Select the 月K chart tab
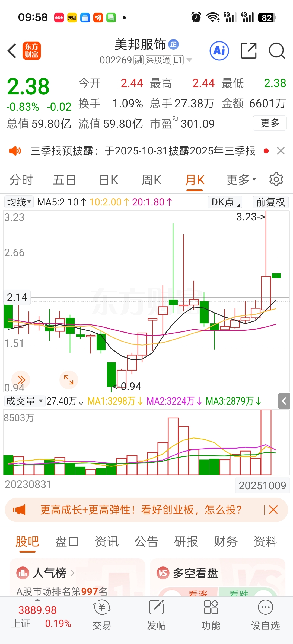This screenshot has width=293, height=644. (195, 180)
